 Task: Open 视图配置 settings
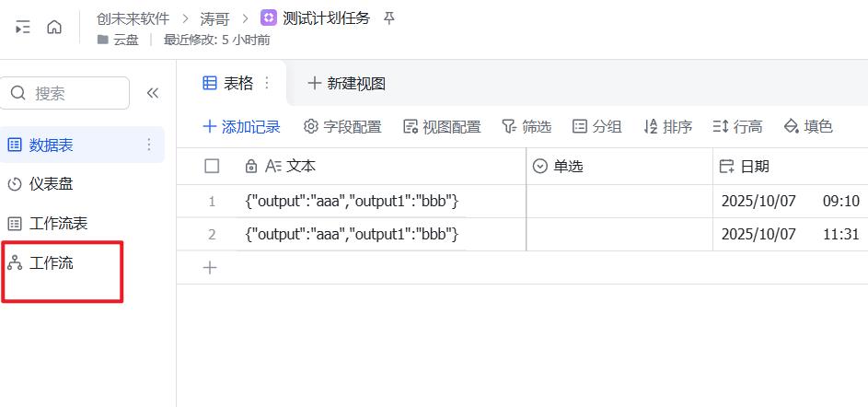(x=442, y=127)
